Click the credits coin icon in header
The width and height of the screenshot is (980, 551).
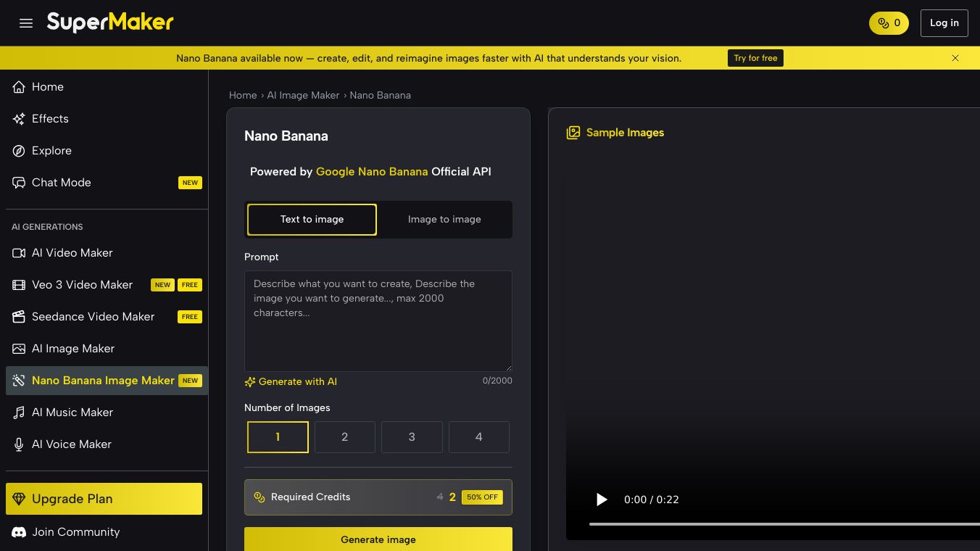tap(883, 22)
